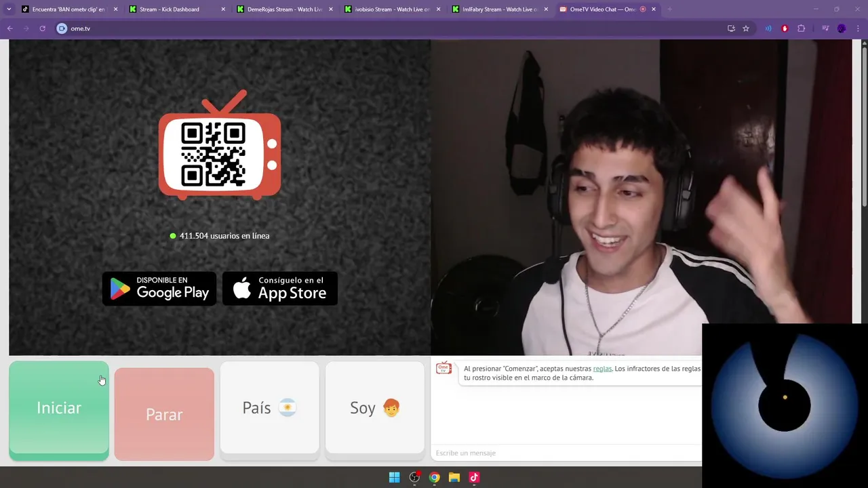Click the recording indicator on OmeTV tab
This screenshot has width=868, height=488.
coord(643,9)
